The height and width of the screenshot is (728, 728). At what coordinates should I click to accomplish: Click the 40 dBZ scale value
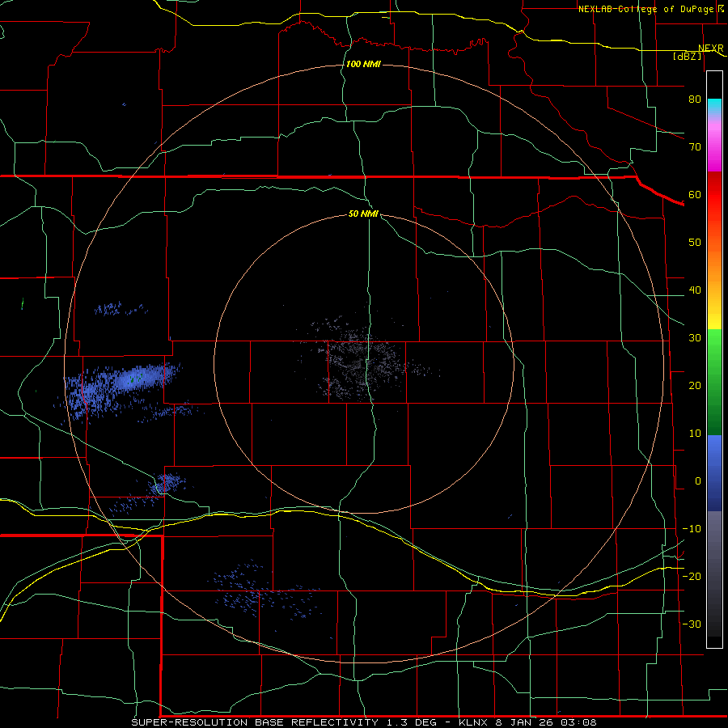coord(695,290)
